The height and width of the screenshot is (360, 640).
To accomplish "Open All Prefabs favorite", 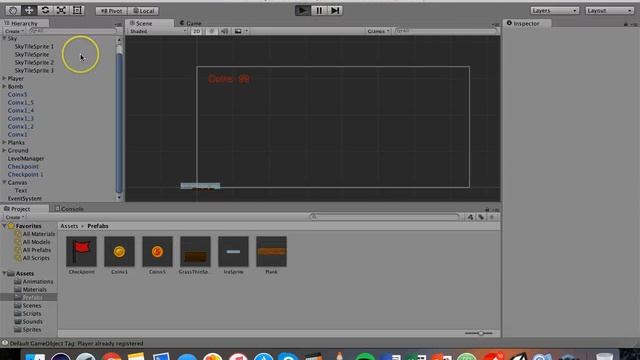I will [37, 250].
